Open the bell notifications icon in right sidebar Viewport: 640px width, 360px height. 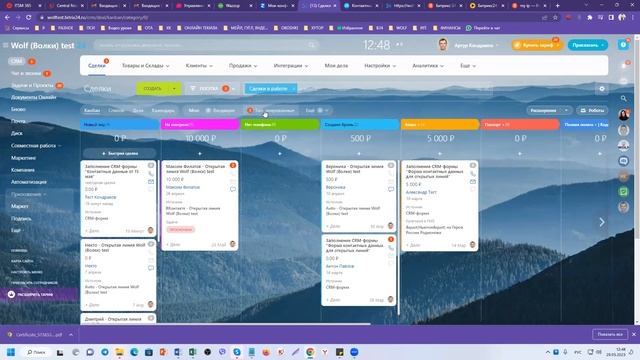coord(623,65)
